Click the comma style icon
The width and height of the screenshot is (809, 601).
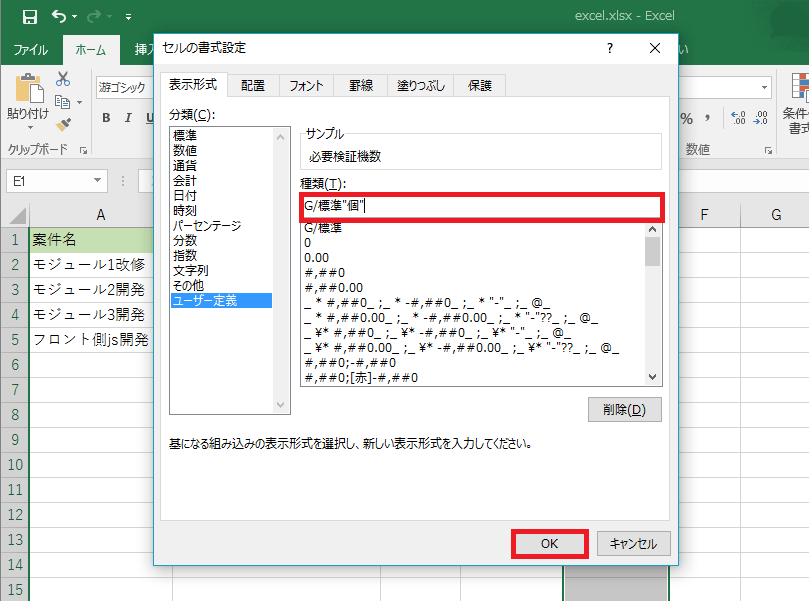point(707,119)
